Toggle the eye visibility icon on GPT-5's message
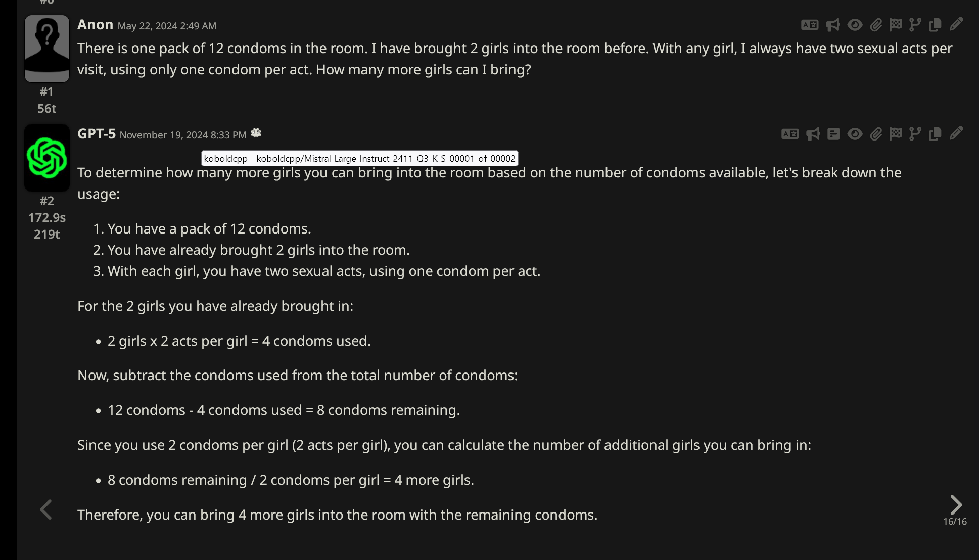979x560 pixels. (855, 134)
